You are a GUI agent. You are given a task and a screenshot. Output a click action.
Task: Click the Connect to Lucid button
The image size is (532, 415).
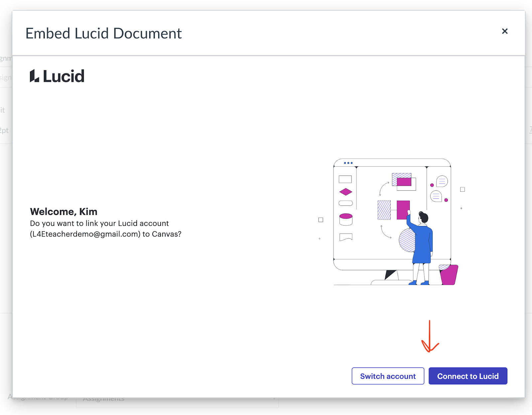point(468,376)
